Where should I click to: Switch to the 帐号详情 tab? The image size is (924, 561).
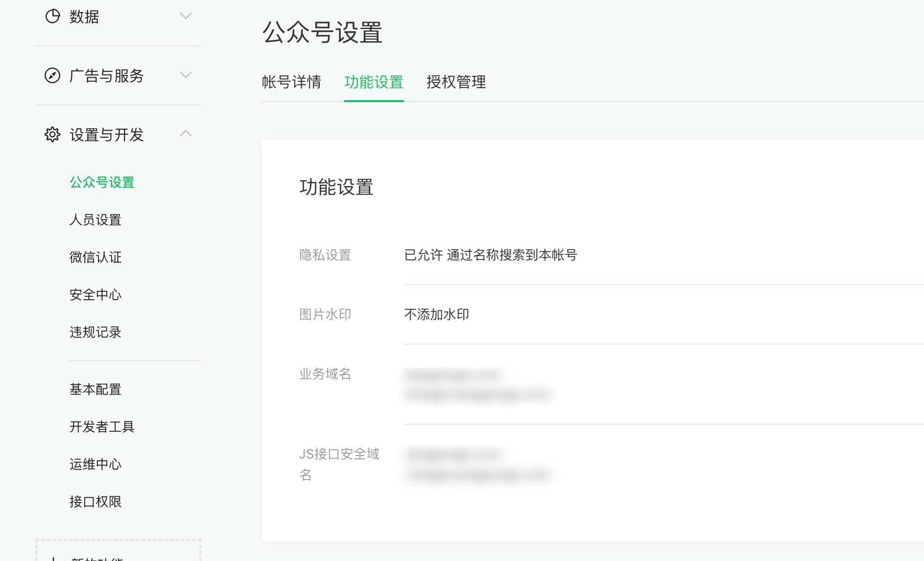(x=291, y=82)
